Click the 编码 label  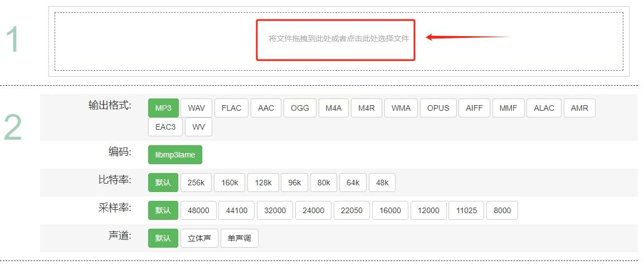coord(120,152)
